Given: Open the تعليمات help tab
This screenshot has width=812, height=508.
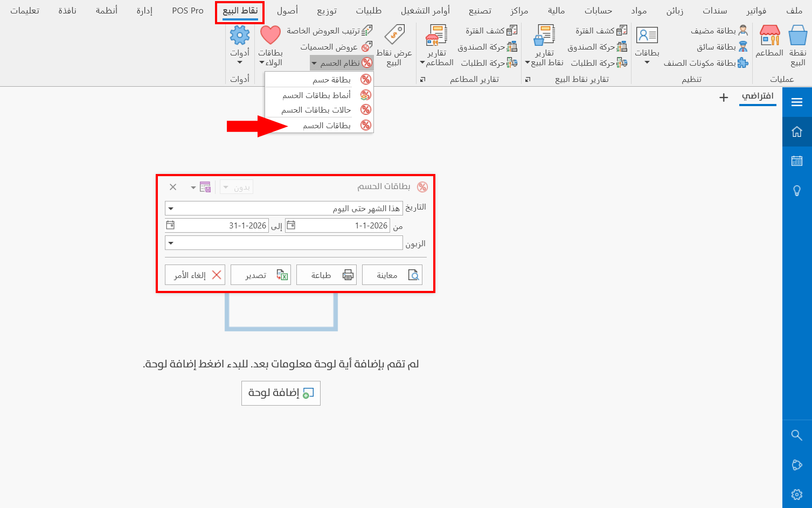Looking at the screenshot, I should pyautogui.click(x=25, y=11).
